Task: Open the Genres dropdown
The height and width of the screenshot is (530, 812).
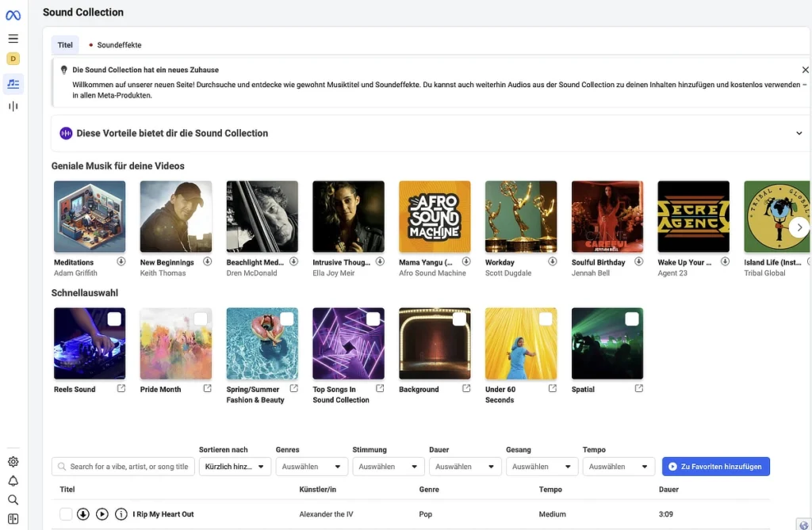Action: pos(311,467)
